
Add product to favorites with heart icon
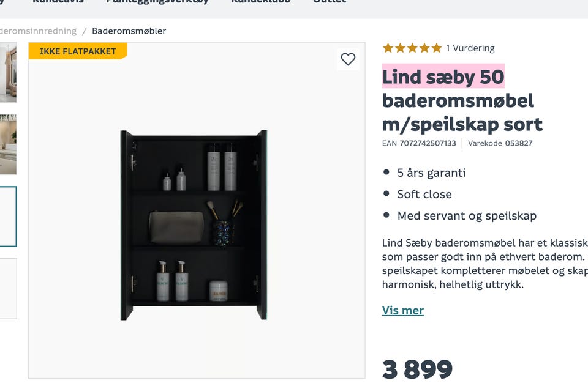[x=348, y=59]
